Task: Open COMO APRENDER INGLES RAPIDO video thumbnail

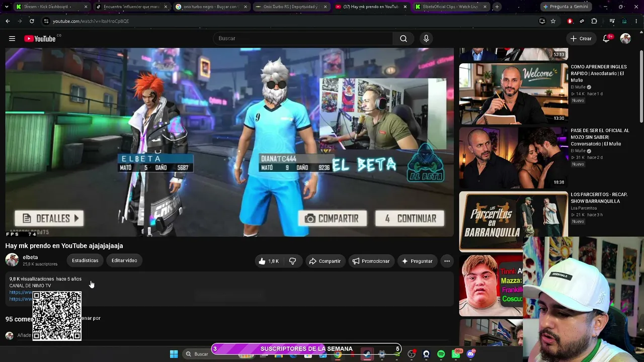Action: (514, 94)
